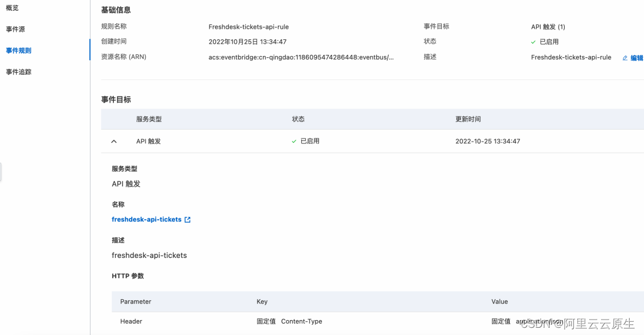
Task: Click the Value column header
Action: (500, 302)
